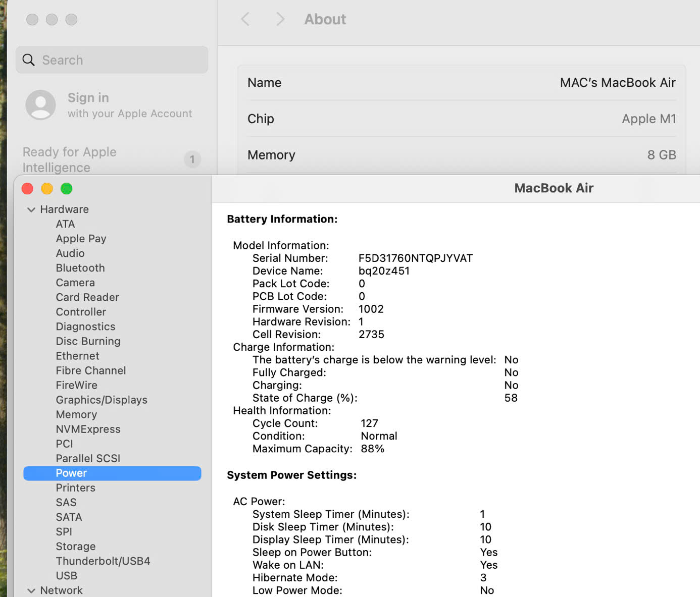Click the green zoom button of System Information

point(67,189)
